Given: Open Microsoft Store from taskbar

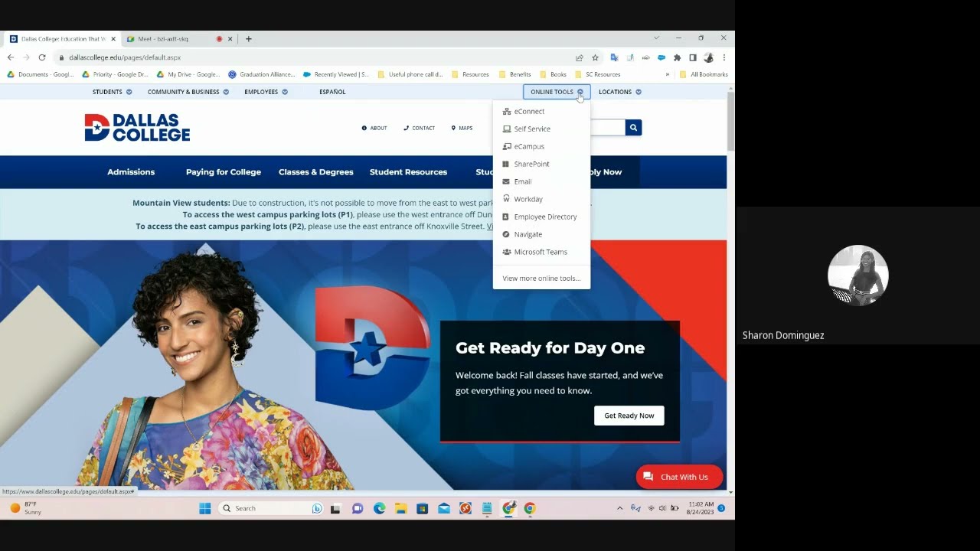Looking at the screenshot, I should (422, 508).
